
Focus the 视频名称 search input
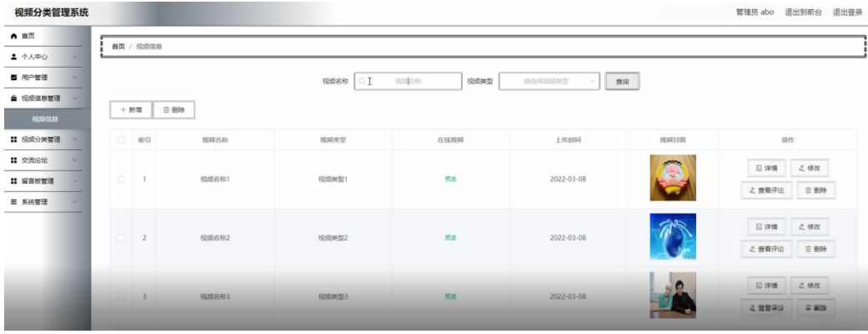click(408, 81)
